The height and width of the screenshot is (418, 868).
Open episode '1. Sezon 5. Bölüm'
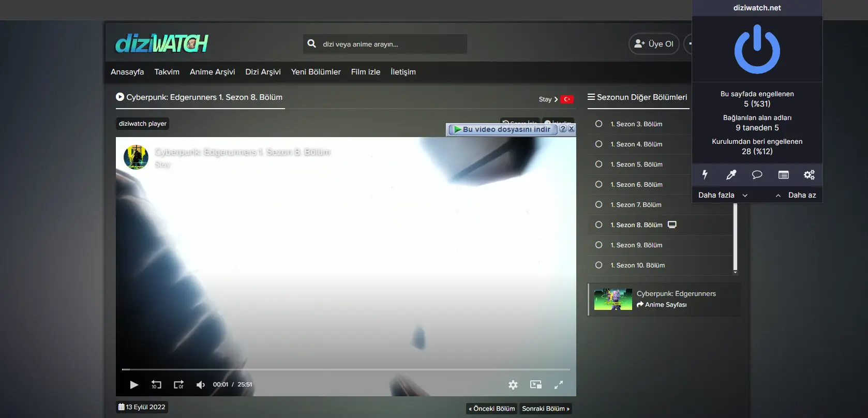click(x=636, y=165)
